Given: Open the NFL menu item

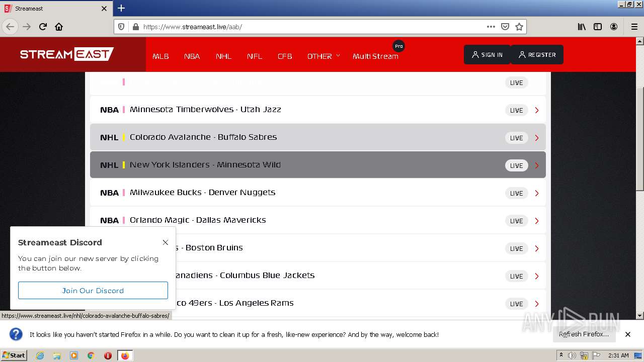Looking at the screenshot, I should coord(255,56).
